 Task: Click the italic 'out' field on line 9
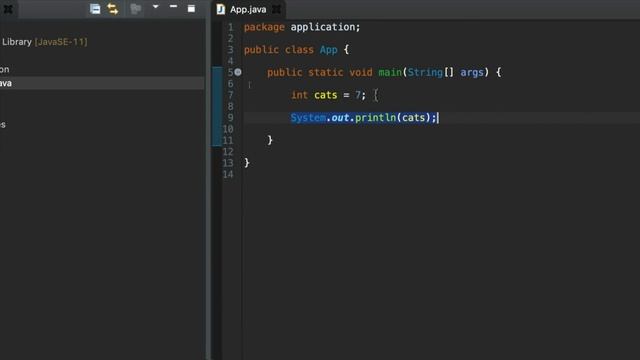coord(340,118)
